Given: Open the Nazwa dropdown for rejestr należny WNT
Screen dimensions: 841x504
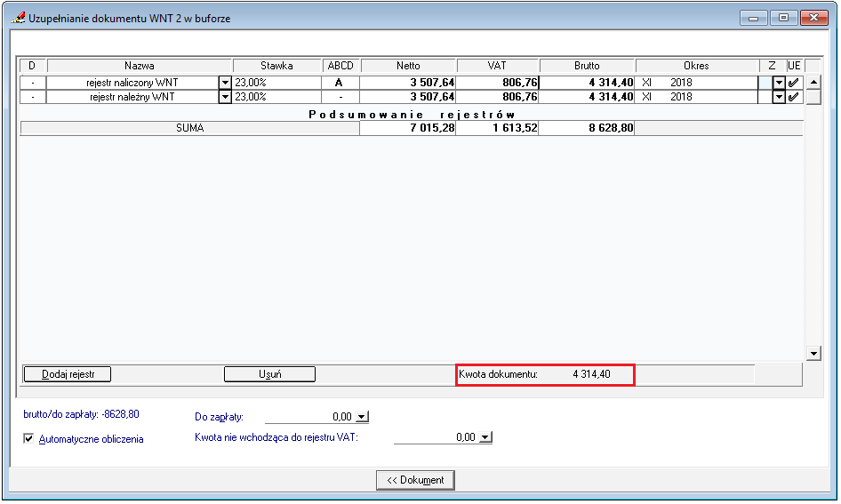Looking at the screenshot, I should (x=225, y=97).
